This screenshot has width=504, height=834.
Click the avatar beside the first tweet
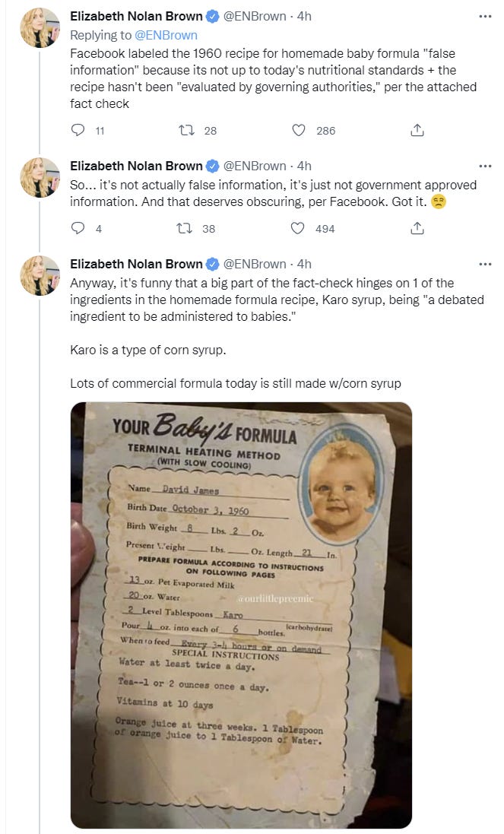pyautogui.click(x=40, y=28)
